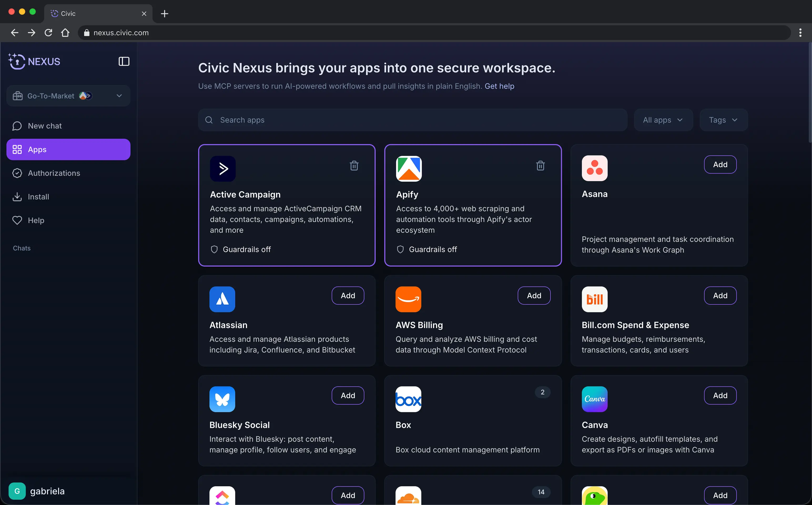
Task: Remove the Apify app via trash icon
Action: (540, 166)
